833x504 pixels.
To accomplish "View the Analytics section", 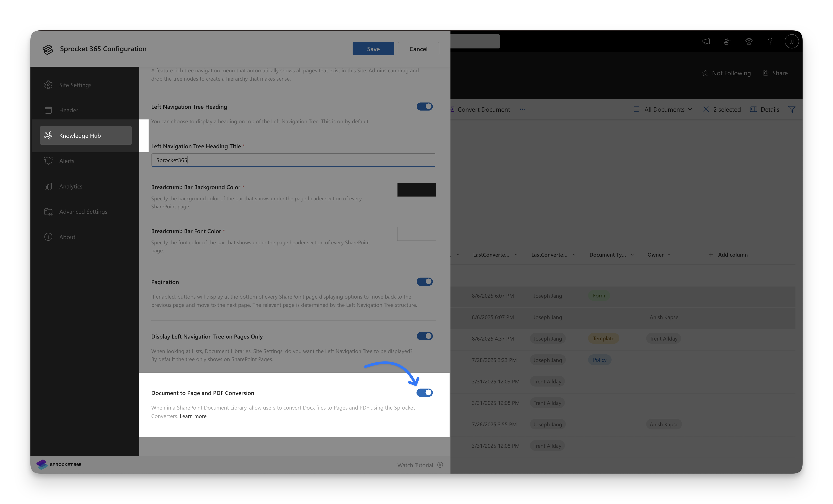I will (71, 186).
